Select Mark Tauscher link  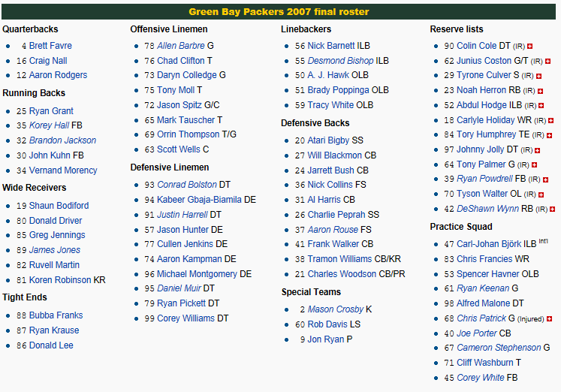(x=185, y=120)
